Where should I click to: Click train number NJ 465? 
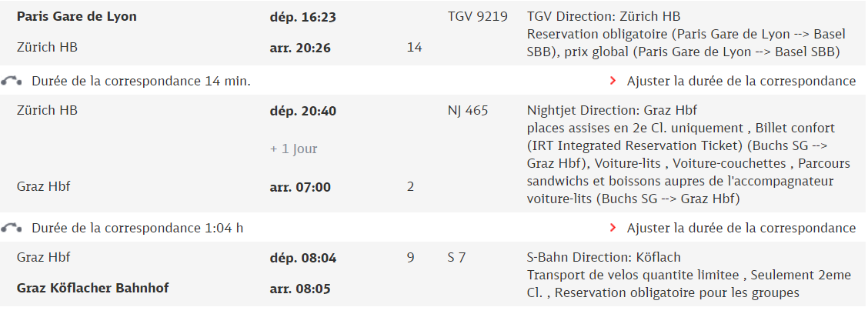coord(468,111)
